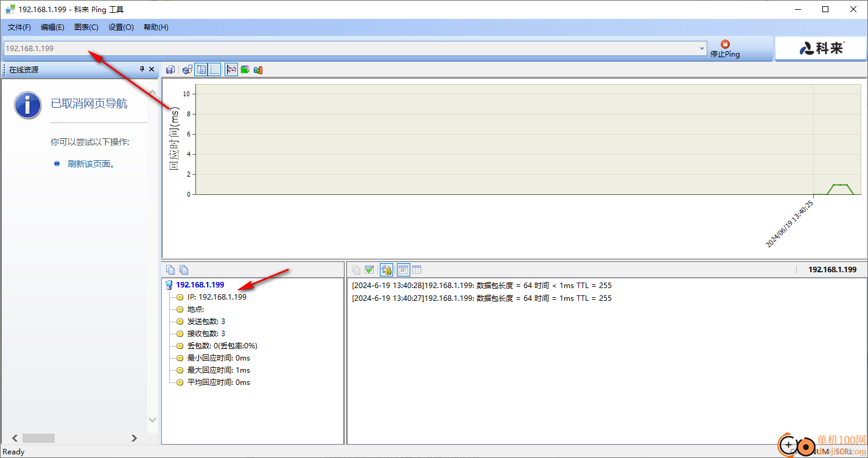
Task: Stop the running ping with 停止Ping
Action: (725, 49)
